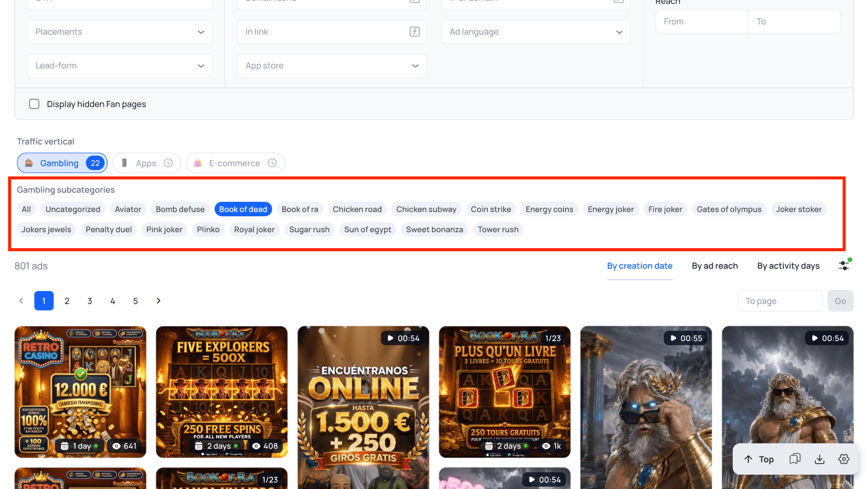Enable Display hidden Fan pages checkbox

pos(34,104)
